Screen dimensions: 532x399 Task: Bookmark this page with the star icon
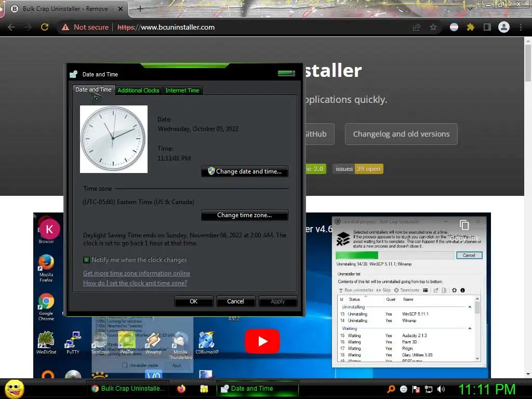433,27
